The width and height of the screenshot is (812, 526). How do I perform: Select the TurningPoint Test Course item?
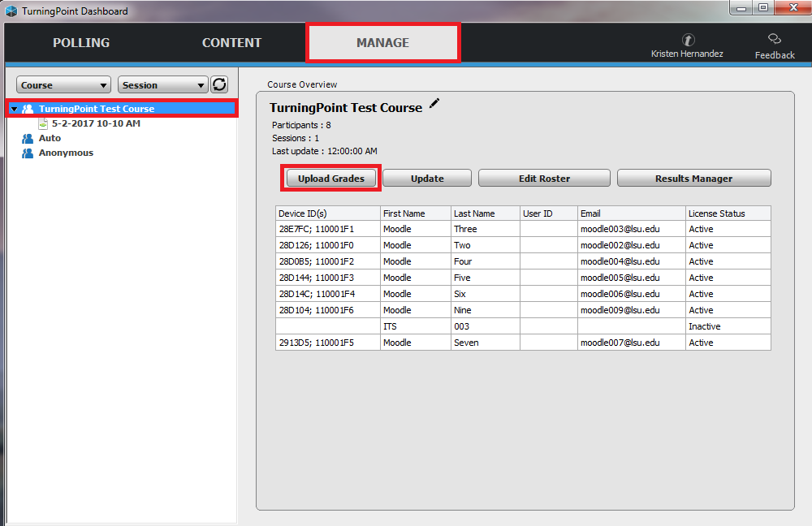97,109
